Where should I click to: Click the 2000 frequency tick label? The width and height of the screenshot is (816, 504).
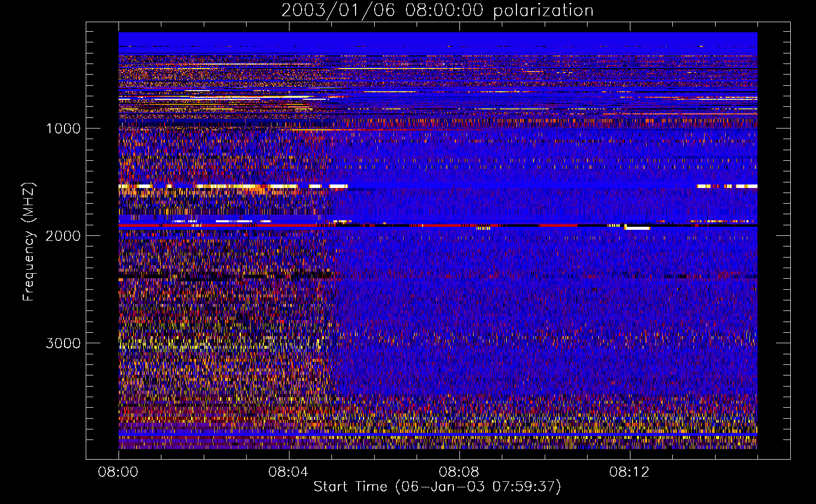coord(63,236)
